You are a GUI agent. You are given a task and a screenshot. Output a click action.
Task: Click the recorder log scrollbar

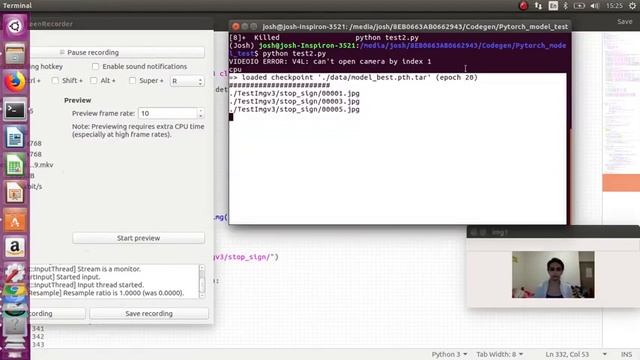tap(202, 281)
